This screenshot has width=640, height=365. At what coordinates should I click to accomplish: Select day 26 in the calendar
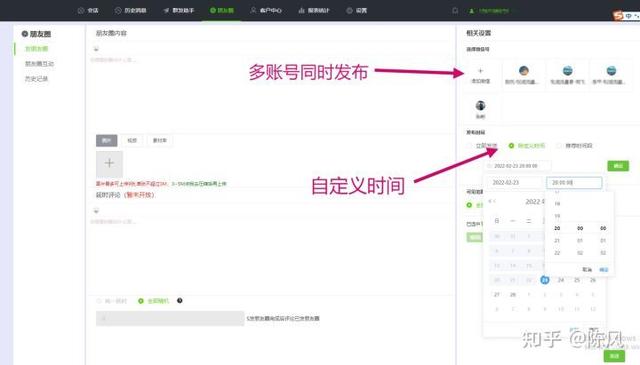[x=593, y=280]
